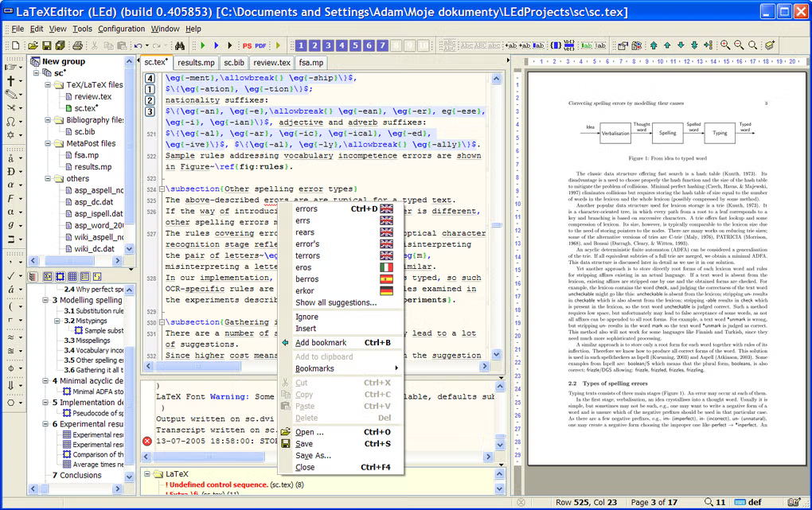Click the red PS output button
Image resolution: width=812 pixels, height=510 pixels.
(x=248, y=45)
